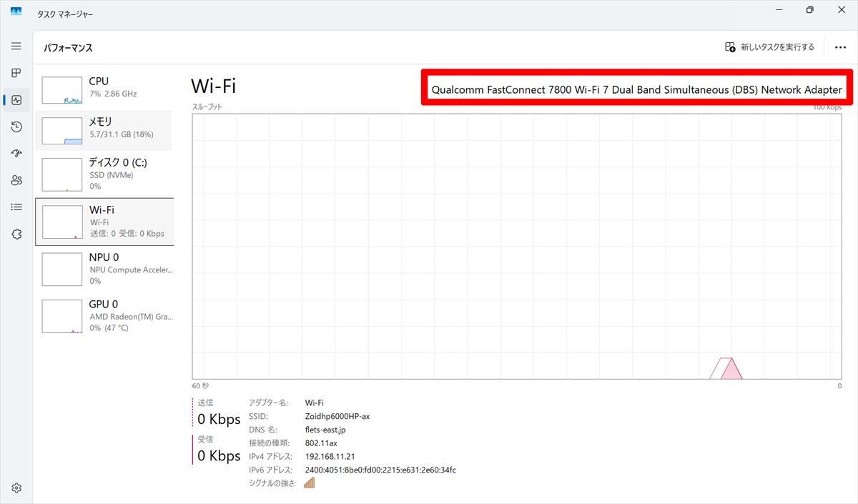Select the Wi-Fi performance item

point(104,222)
